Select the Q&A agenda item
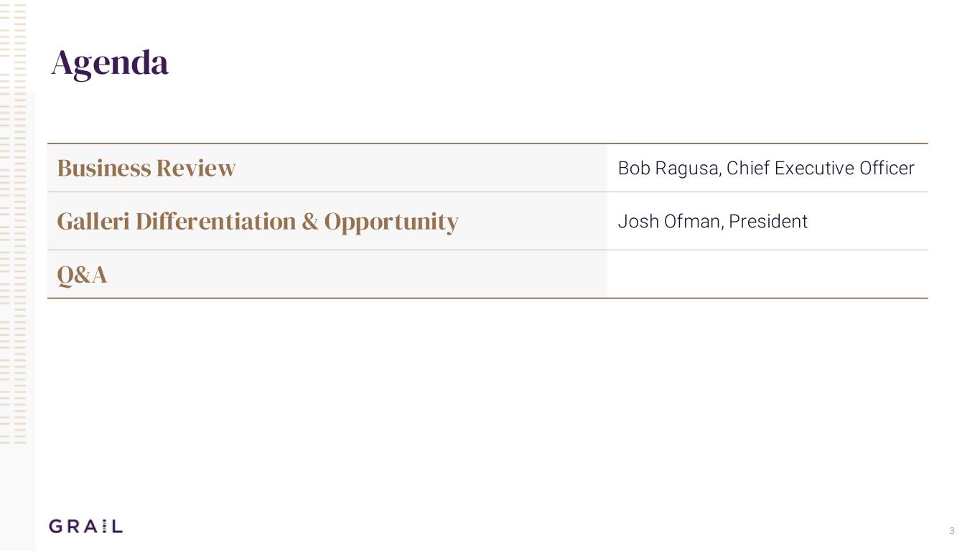 click(82, 275)
